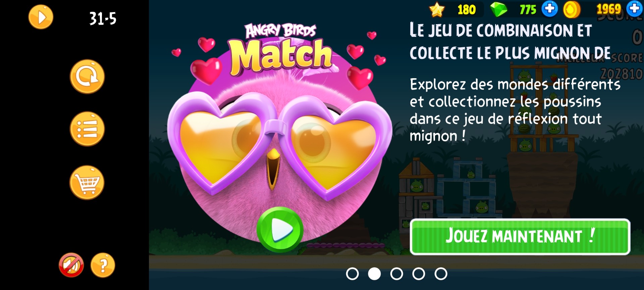The height and width of the screenshot is (290, 644).
Task: Select the fourth carousel page dot
Action: [419, 274]
